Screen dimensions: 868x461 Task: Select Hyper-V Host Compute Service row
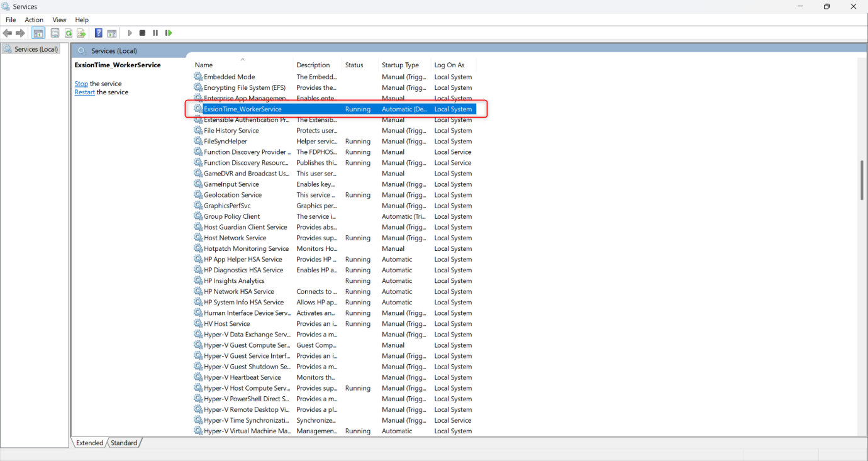click(x=334, y=388)
